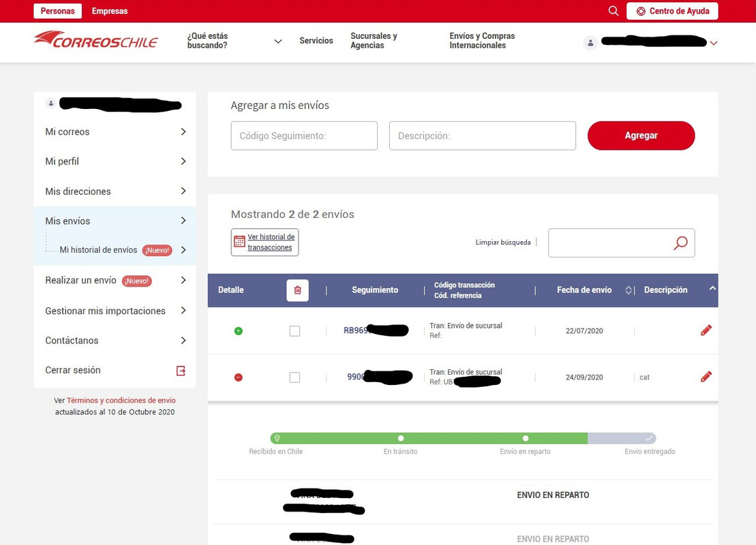Click the first ENVIO EN REPARTO status

click(x=553, y=495)
